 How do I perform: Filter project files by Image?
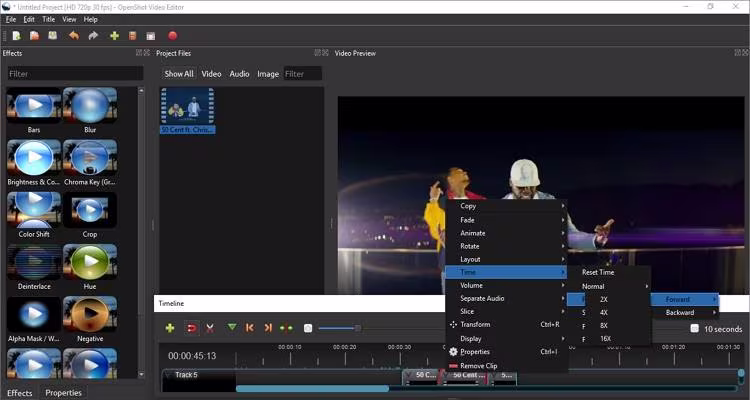pos(268,74)
